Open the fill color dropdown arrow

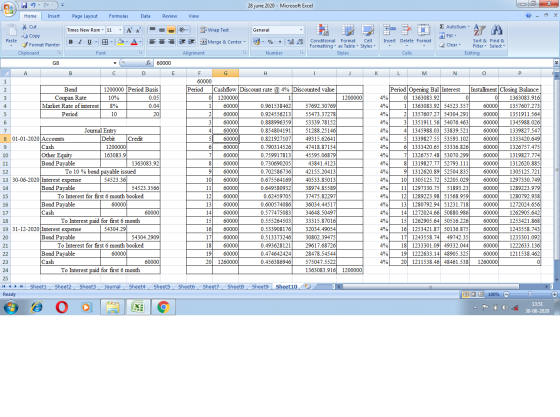click(x=126, y=42)
